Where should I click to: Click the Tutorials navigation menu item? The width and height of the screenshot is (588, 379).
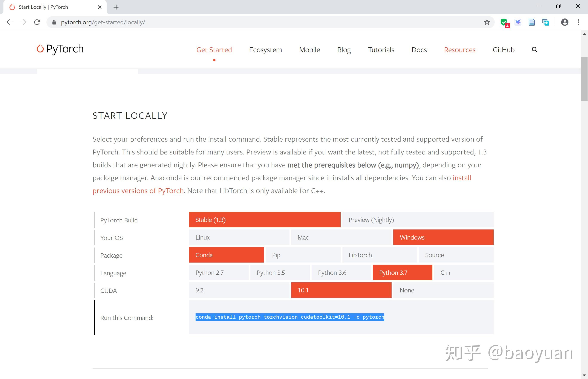click(x=381, y=49)
